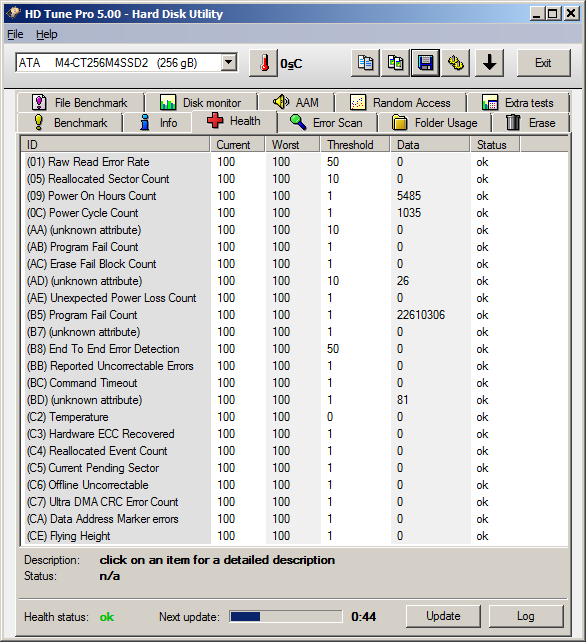This screenshot has width=586, height=642.
Task: Select the Ultra DMA CRC Error Count row
Action: coord(294,502)
